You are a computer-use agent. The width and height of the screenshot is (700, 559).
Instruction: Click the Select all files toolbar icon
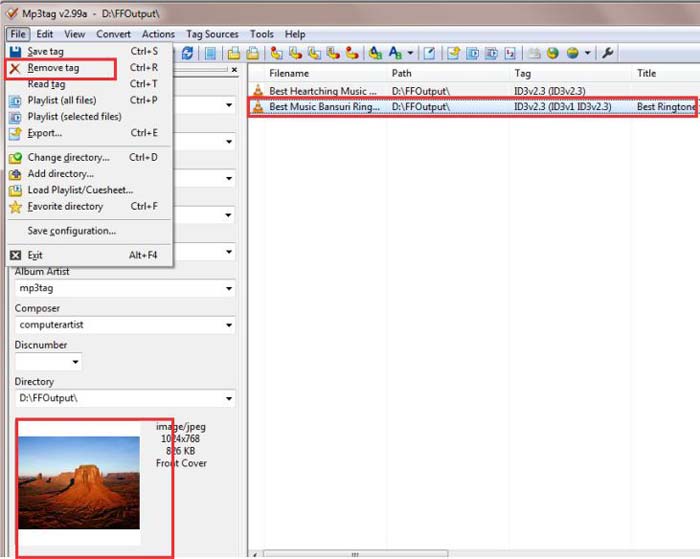pyautogui.click(x=210, y=53)
